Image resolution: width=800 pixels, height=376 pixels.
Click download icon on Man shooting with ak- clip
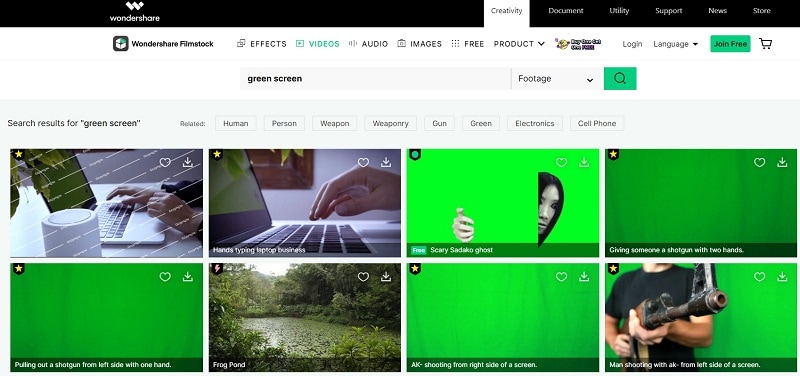782,277
